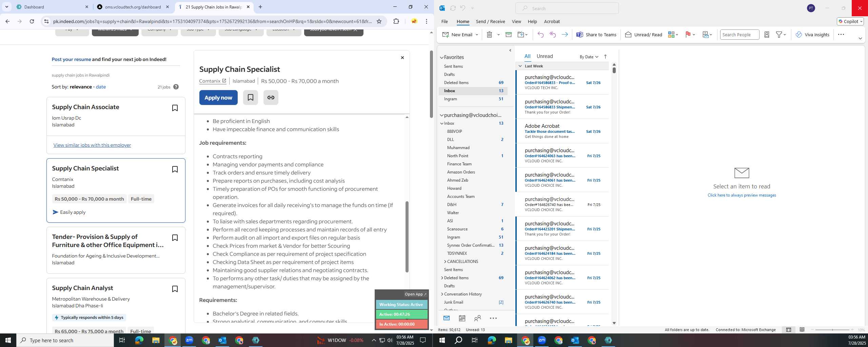The height and width of the screenshot is (347, 868).
Task: Click the Reply arrow icon in Outlook
Action: pos(540,35)
